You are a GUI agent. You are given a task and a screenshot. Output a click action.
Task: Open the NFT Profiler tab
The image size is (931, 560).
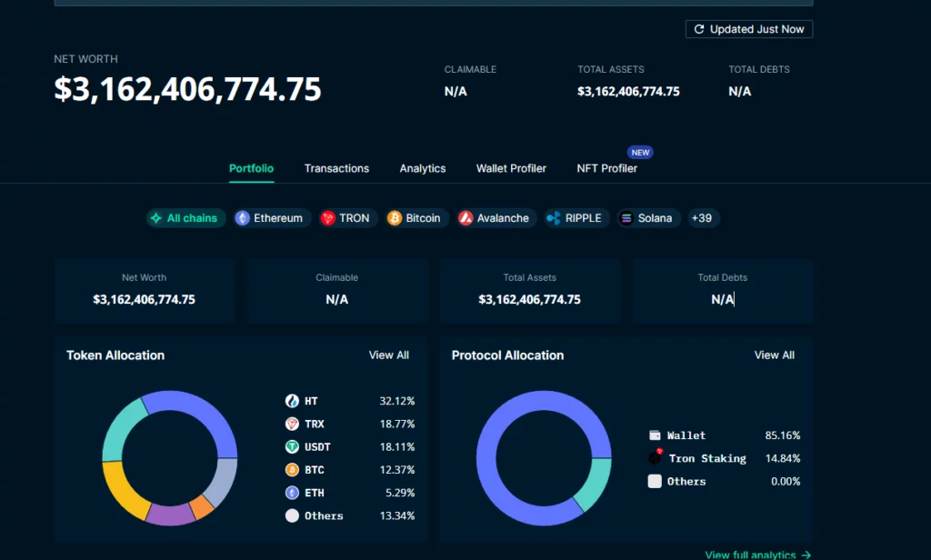(606, 168)
